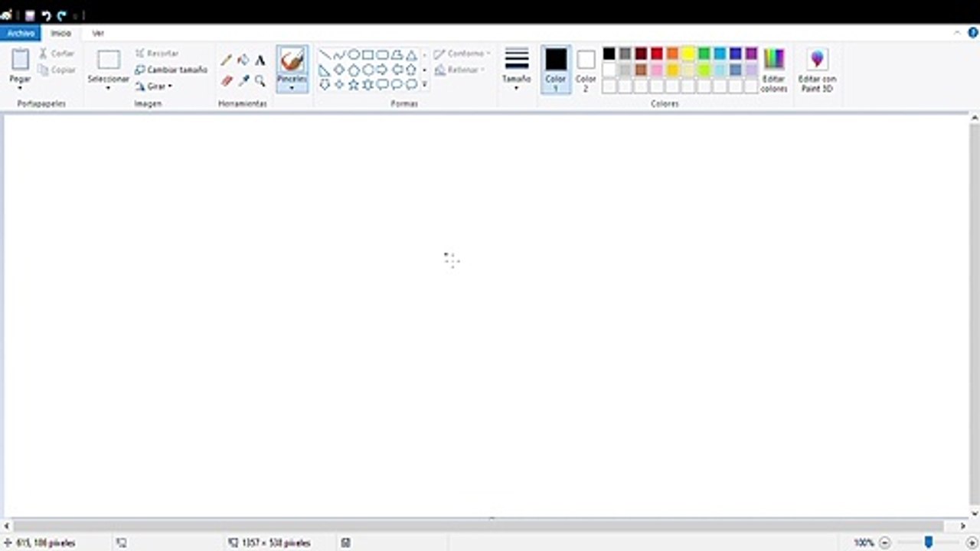Click the Seleccionar rectangle selection icon

pos(109,60)
